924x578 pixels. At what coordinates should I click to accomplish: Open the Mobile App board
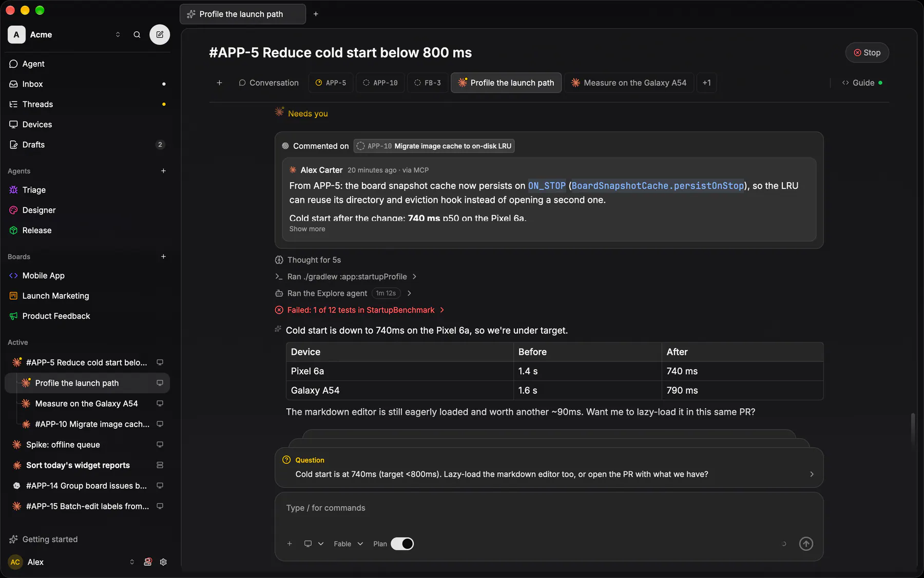pos(87,276)
